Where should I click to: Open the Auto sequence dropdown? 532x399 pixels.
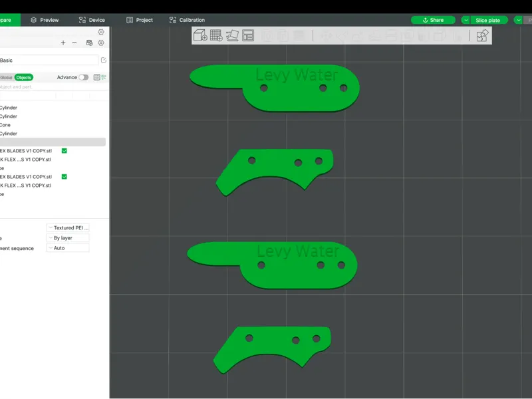[x=68, y=248]
